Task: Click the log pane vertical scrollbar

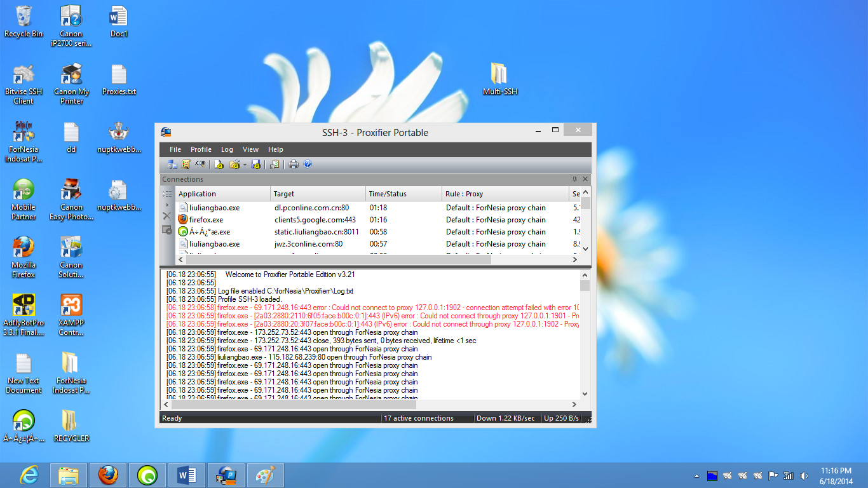Action: click(585, 334)
